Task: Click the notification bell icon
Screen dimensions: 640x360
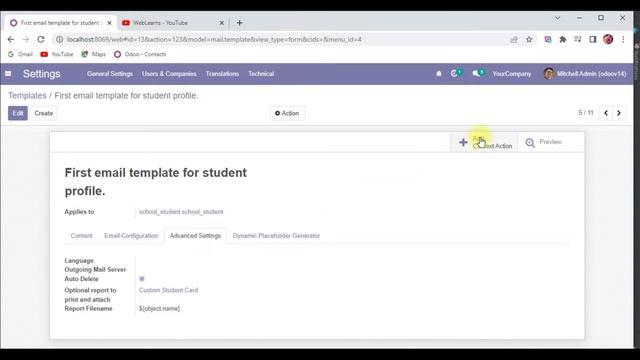Action: (x=439, y=74)
